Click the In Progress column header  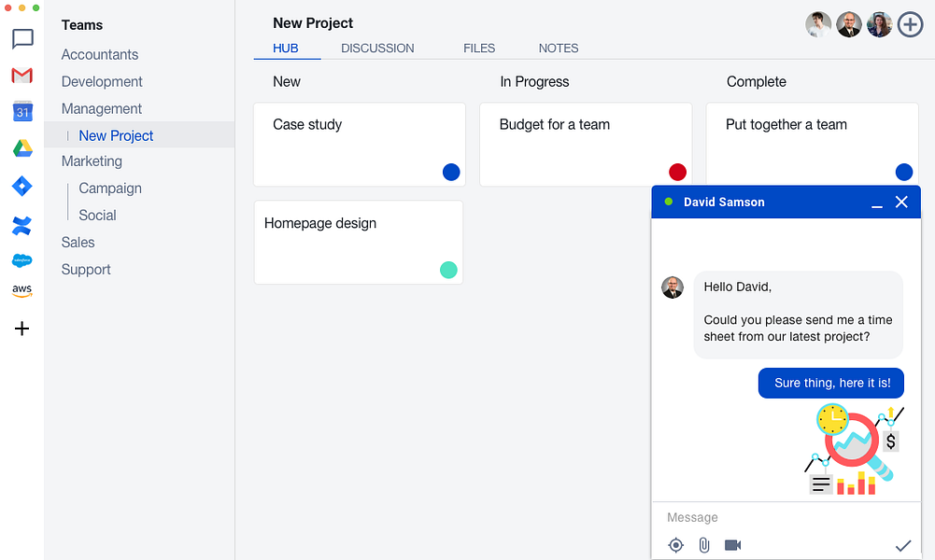(x=534, y=81)
